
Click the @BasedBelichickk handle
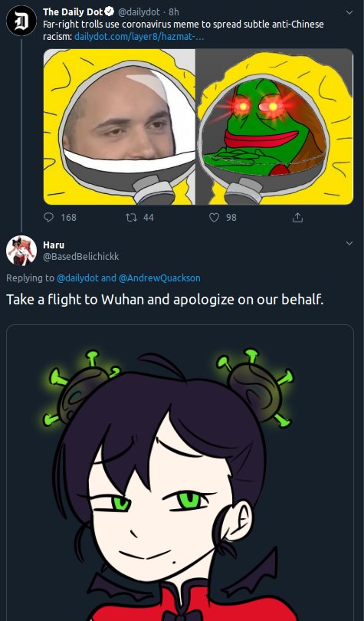click(x=81, y=257)
